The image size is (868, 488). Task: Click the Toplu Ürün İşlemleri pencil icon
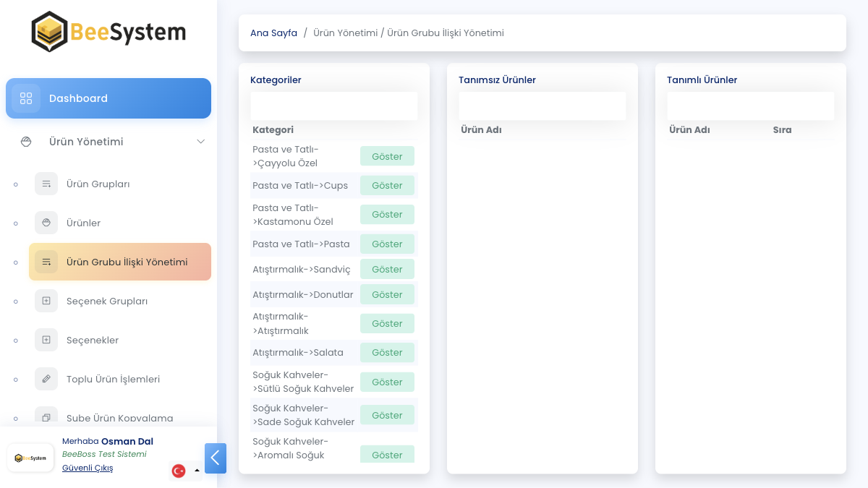tap(46, 379)
